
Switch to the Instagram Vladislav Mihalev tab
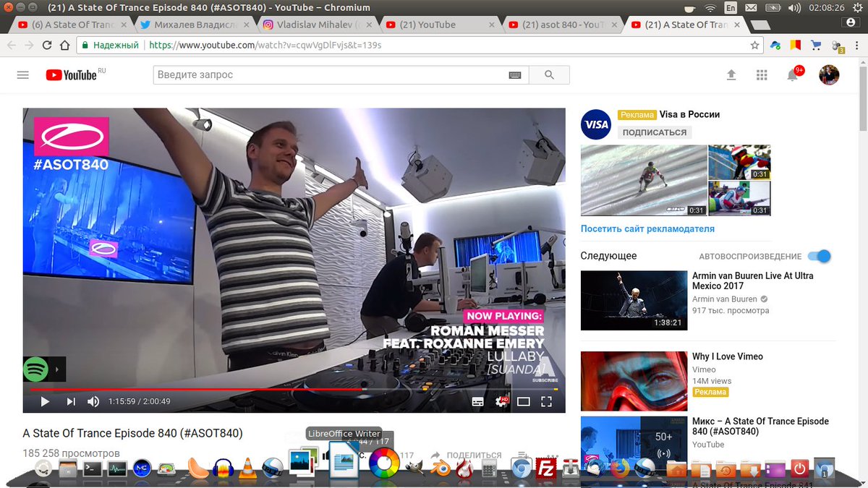[315, 25]
